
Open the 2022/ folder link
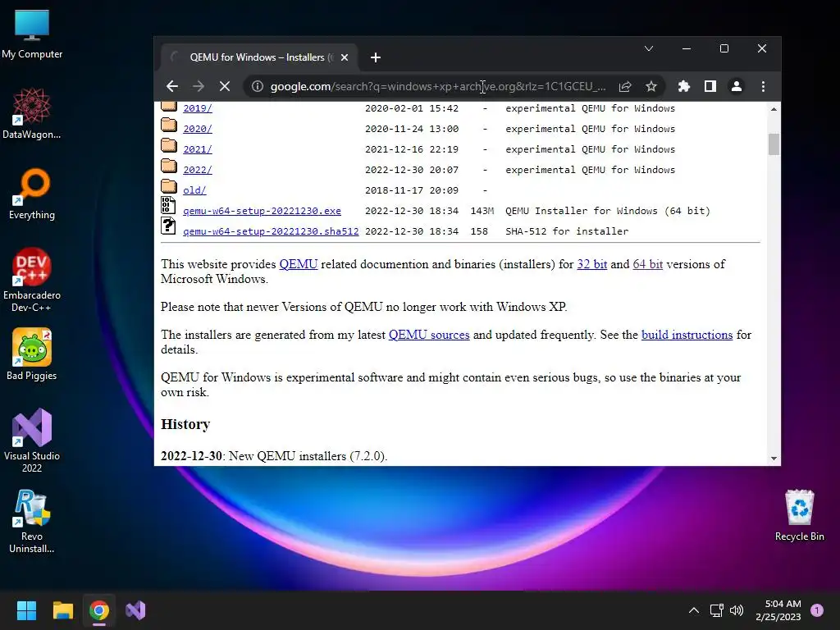tap(198, 170)
